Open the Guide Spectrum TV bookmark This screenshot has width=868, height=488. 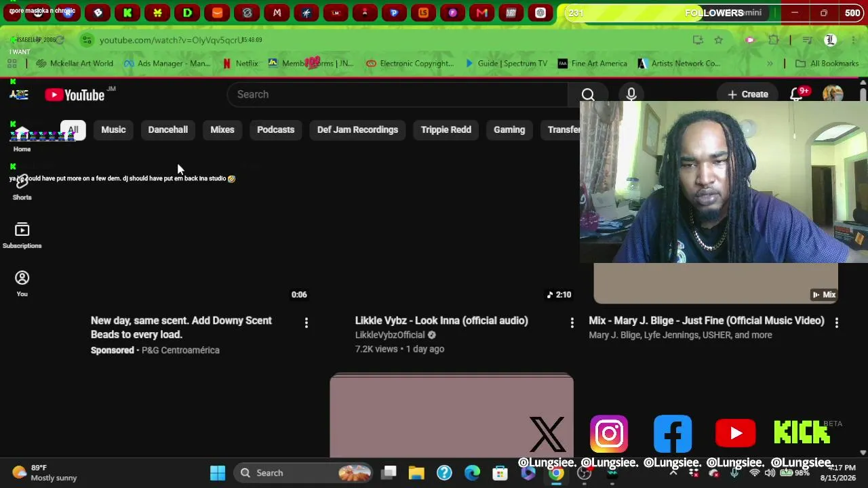(506, 64)
